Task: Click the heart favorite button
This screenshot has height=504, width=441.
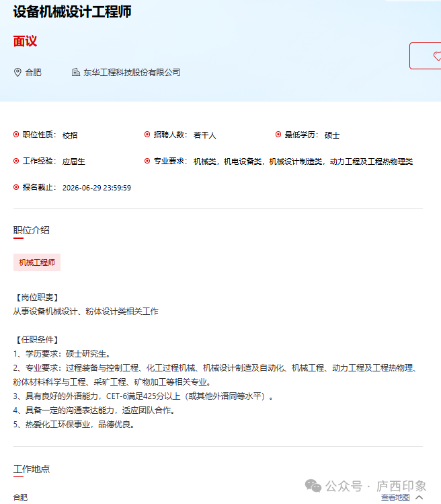Action: point(426,56)
